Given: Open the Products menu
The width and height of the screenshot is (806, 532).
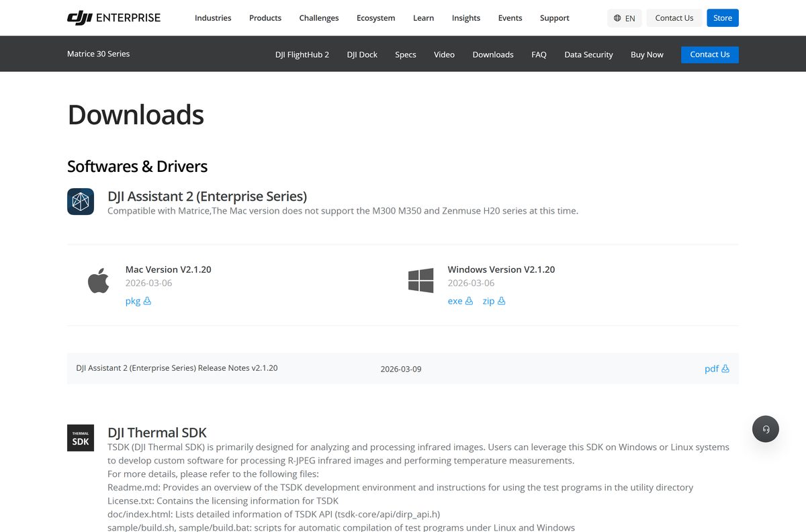Looking at the screenshot, I should click(x=265, y=18).
